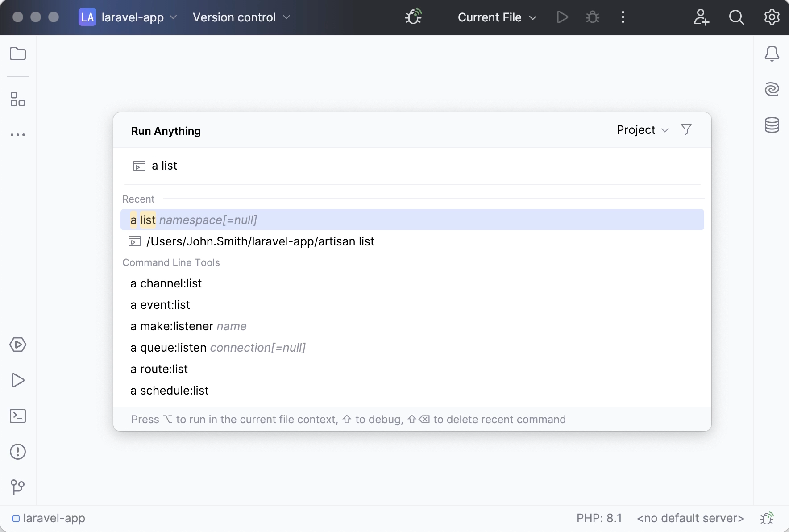
Task: Open the Database tool window
Action: point(772,125)
